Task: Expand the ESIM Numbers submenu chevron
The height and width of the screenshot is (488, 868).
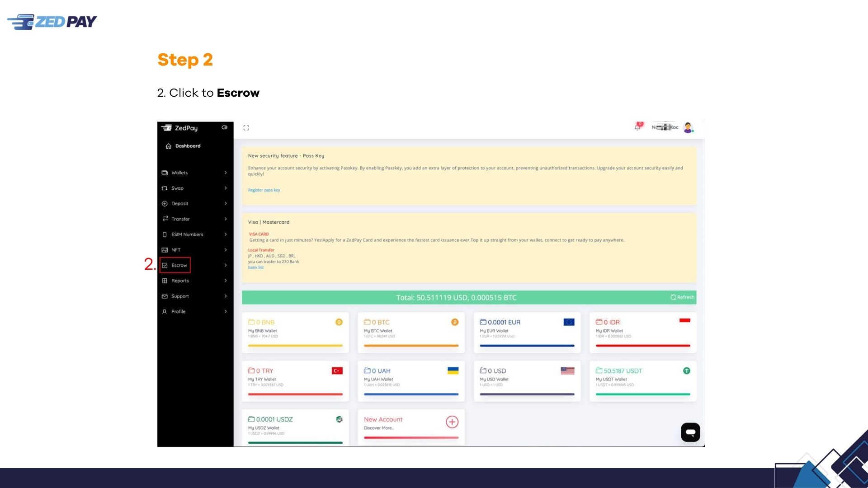Action: 226,234
